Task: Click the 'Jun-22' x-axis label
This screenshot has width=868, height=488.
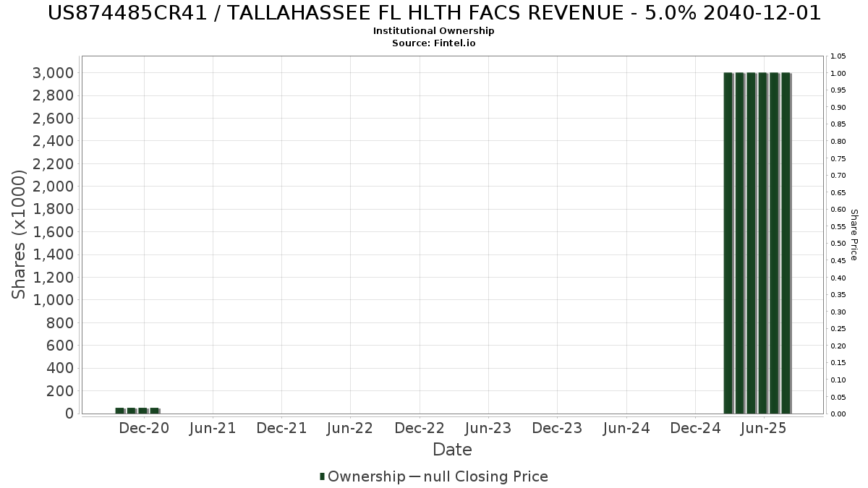Action: 350,428
